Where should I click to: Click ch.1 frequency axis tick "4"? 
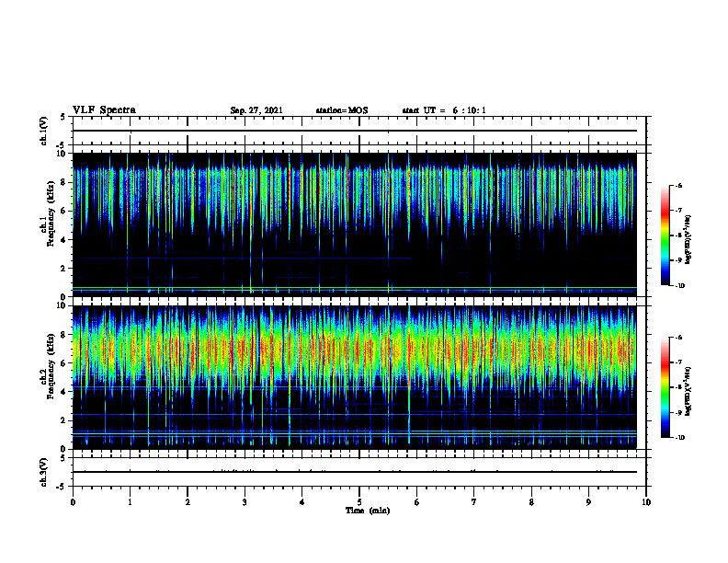[x=64, y=240]
